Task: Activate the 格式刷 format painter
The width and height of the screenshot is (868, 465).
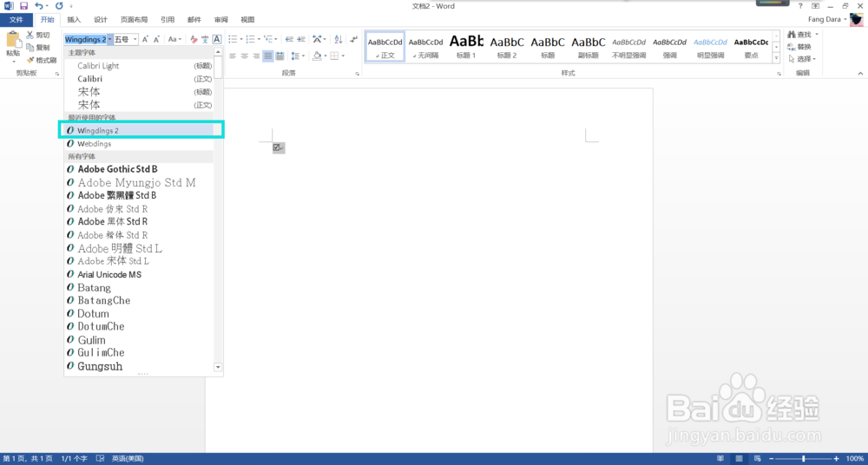Action: point(42,60)
